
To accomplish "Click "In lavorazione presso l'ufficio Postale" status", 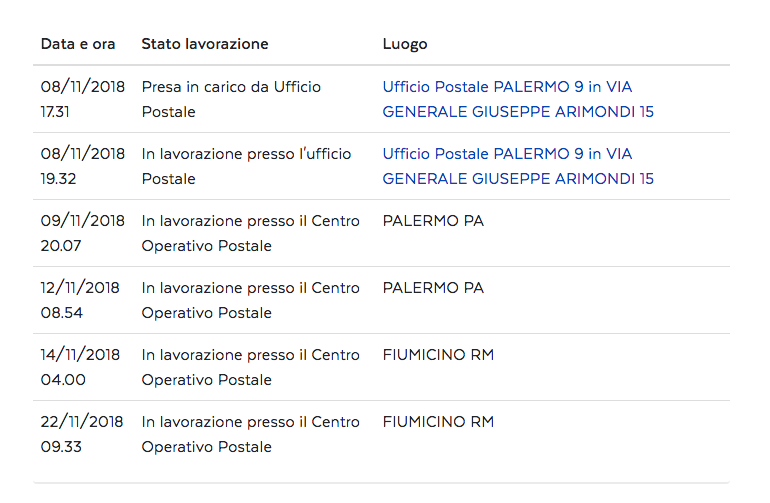I will tap(246, 166).
